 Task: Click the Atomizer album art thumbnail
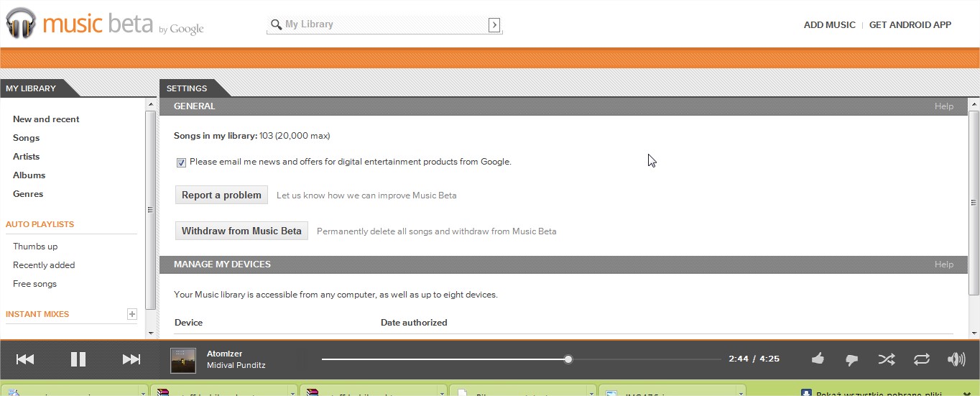(183, 360)
